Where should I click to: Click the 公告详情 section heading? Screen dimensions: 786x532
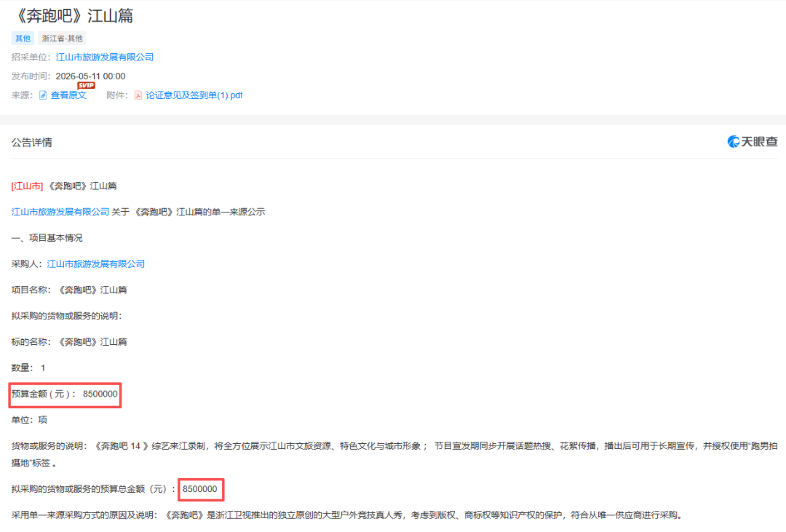31,143
